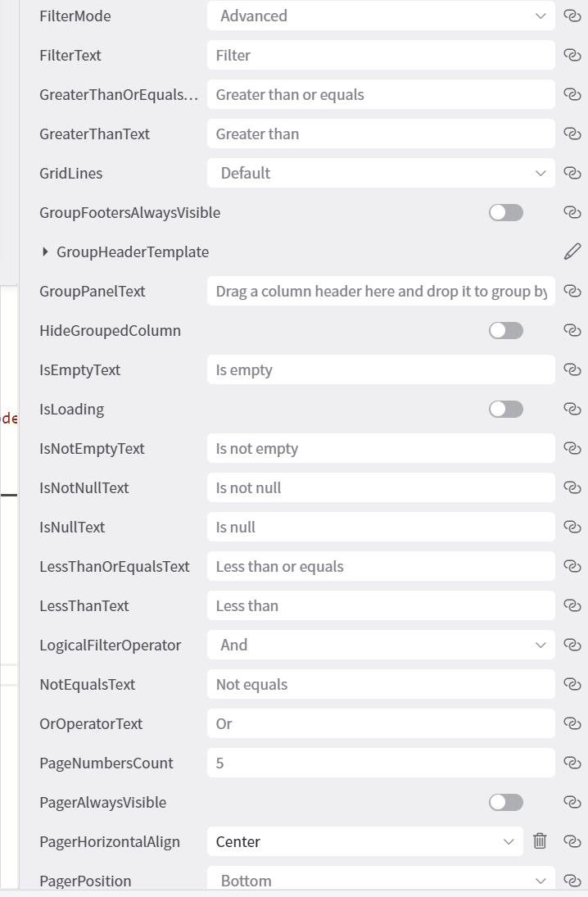This screenshot has height=897, width=588.
Task: Enable the PagerAlwaysVisible switch
Action: pyautogui.click(x=505, y=802)
